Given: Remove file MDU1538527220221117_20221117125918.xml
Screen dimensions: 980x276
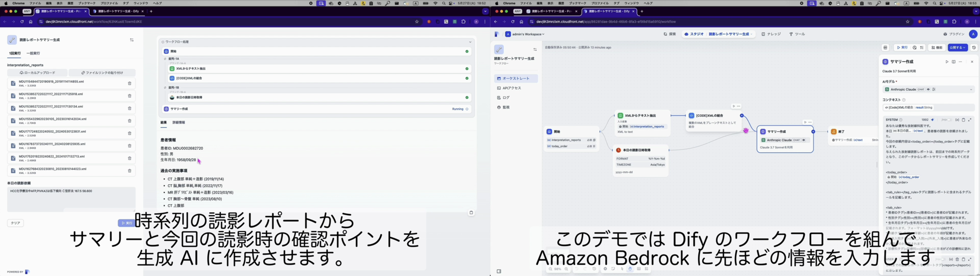Looking at the screenshot, I should pyautogui.click(x=129, y=96).
